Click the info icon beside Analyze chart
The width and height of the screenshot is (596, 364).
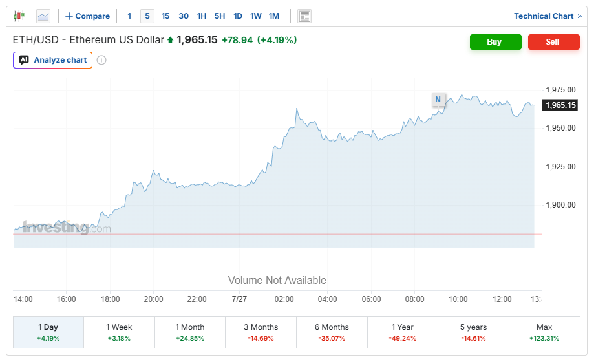(101, 60)
